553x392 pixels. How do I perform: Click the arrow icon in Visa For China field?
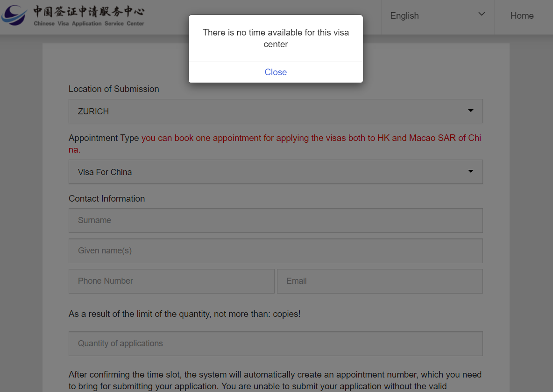[470, 172]
